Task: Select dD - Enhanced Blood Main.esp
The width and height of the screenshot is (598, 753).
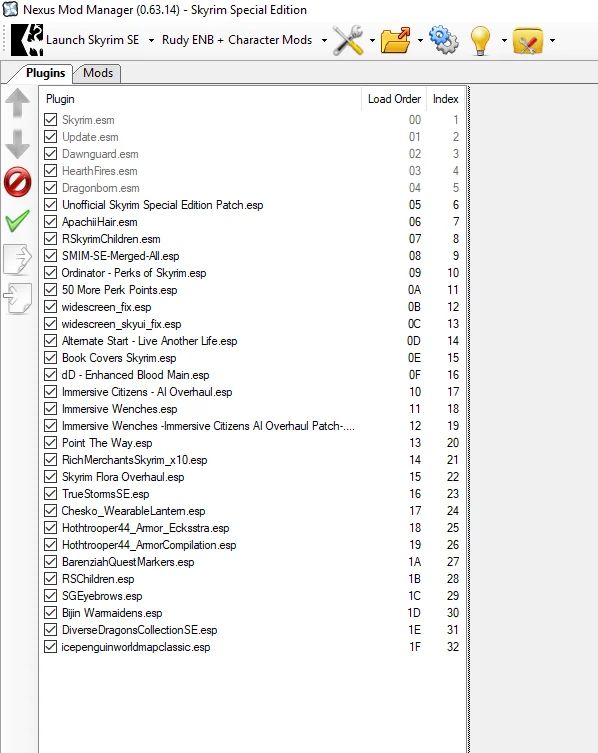Action: point(135,375)
